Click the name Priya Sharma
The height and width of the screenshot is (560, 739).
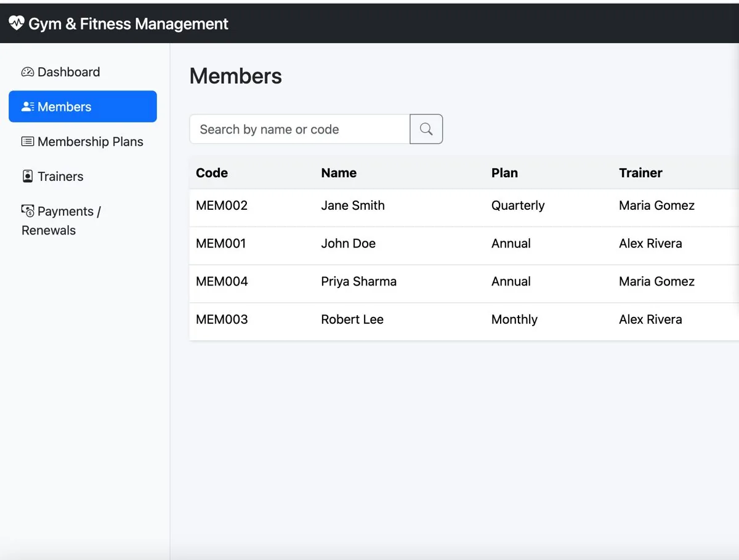pyautogui.click(x=358, y=282)
